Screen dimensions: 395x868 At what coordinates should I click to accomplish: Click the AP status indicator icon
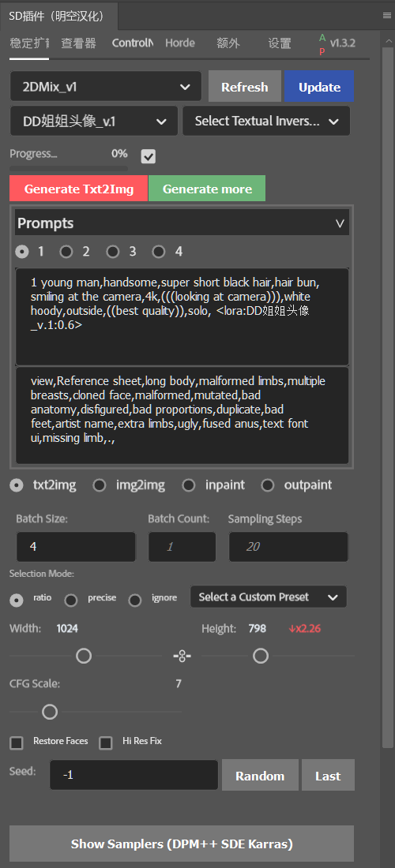[x=322, y=43]
